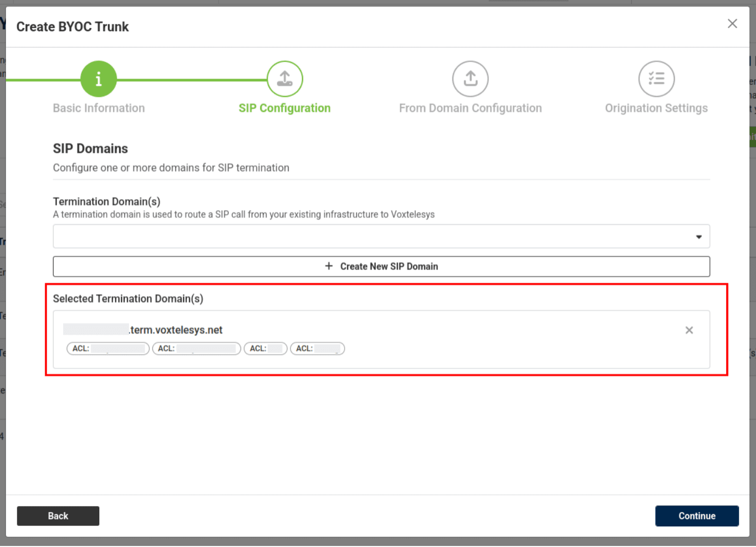Image resolution: width=756 pixels, height=547 pixels.
Task: Click the fourth ACL tag chip
Action: 317,349
